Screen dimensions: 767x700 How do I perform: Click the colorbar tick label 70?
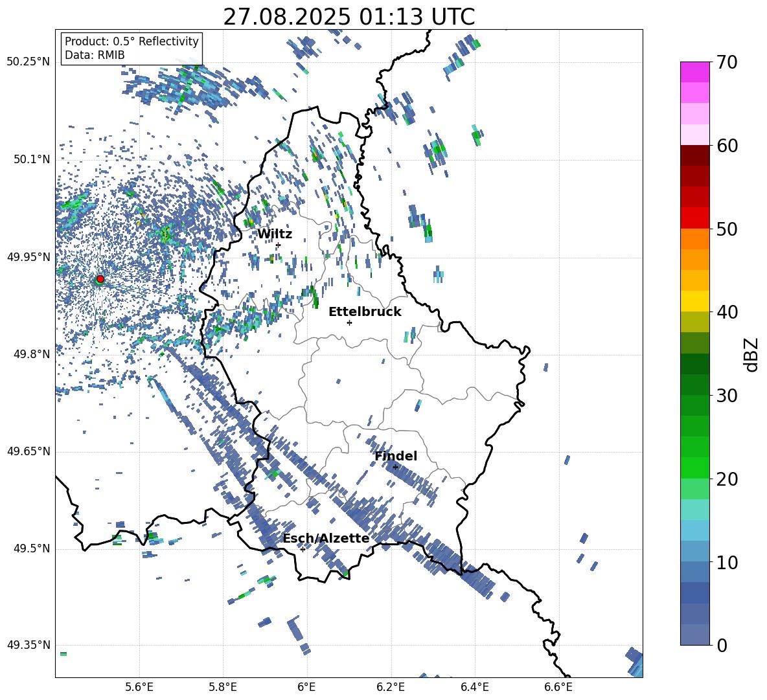click(x=727, y=62)
